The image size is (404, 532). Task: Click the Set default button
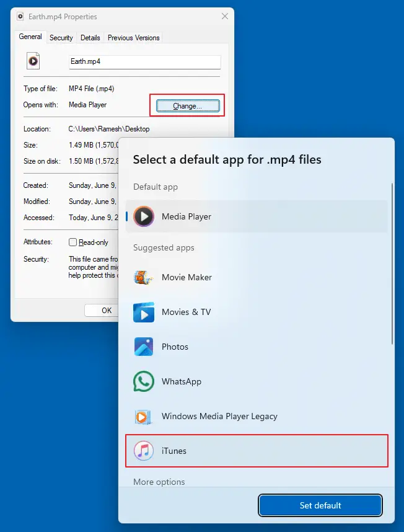click(320, 505)
